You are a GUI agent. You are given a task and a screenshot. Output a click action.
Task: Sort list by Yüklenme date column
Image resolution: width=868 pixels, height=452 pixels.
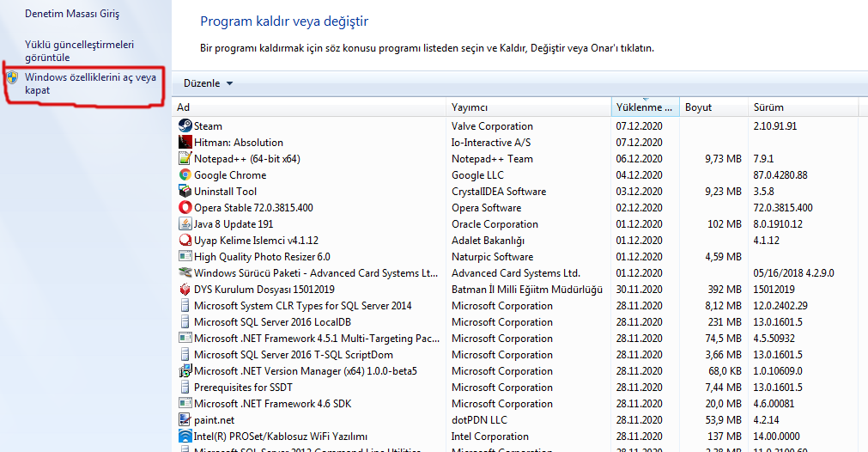(x=640, y=107)
